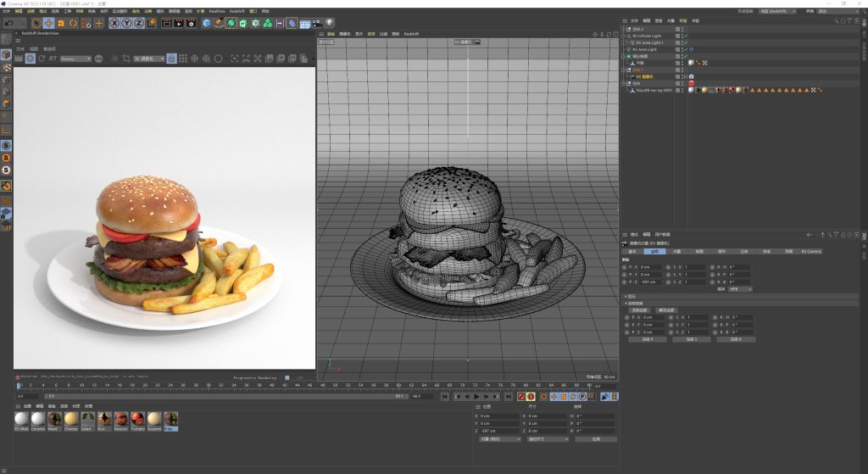
Task: Open Tags menu in Object Manager
Action: (x=682, y=20)
